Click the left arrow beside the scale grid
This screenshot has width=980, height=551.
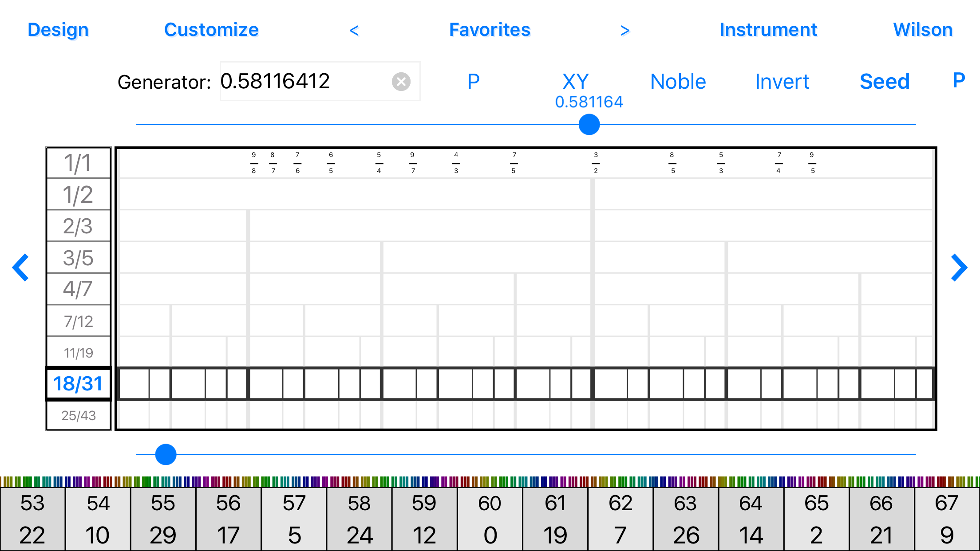[x=21, y=268]
